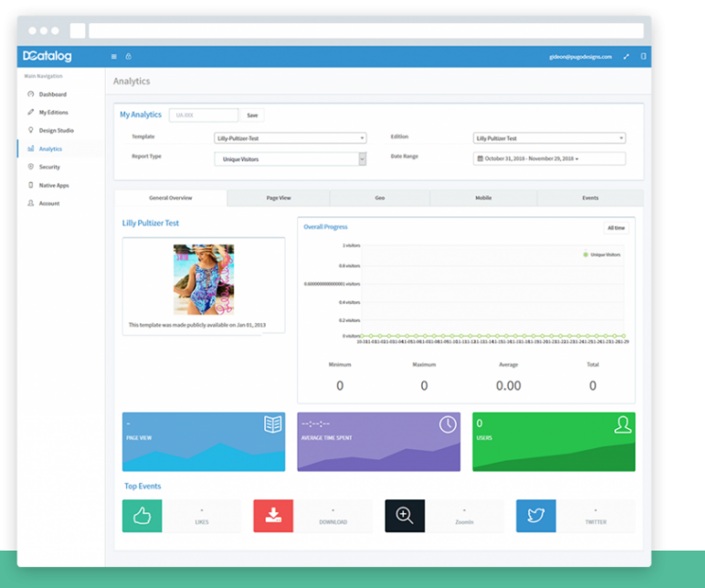The image size is (705, 588).
Task: Open the Edition dropdown
Action: 549,138
